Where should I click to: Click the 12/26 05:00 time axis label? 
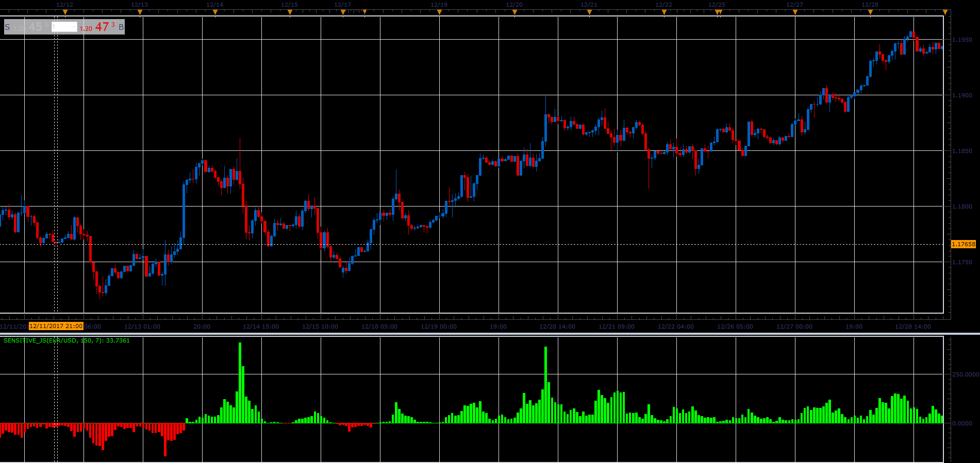click(735, 327)
